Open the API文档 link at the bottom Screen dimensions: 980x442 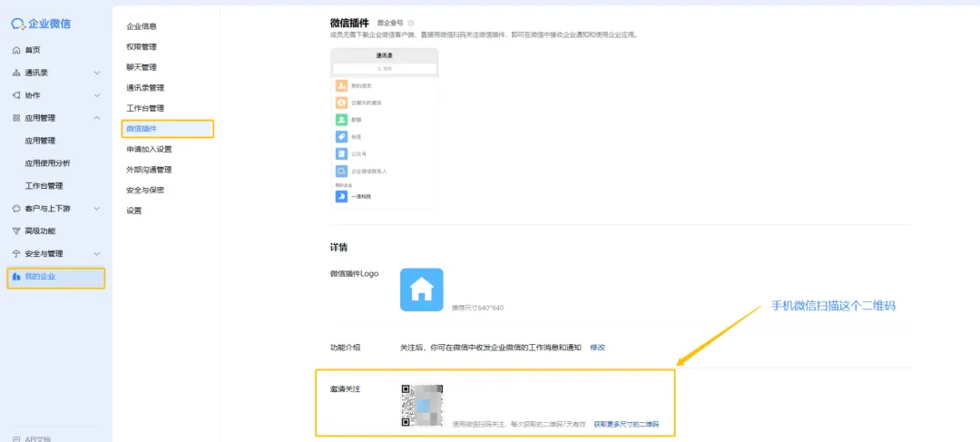click(x=33, y=438)
